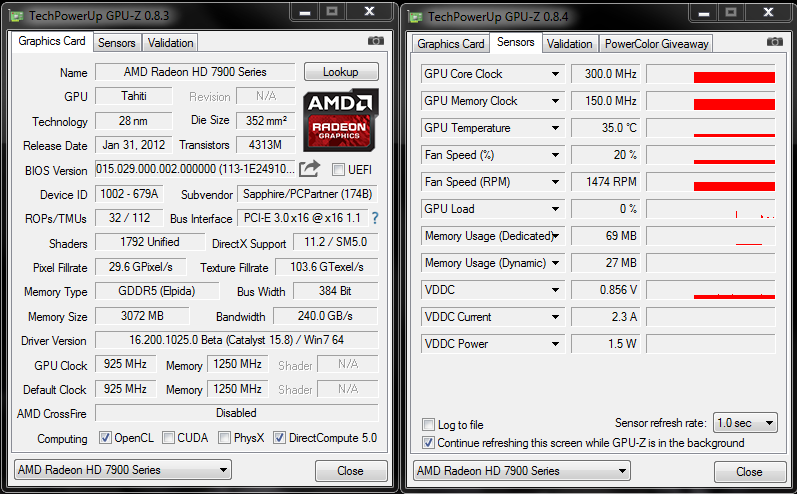Click the Texture Fillrate value 103.6 GTexel/s
This screenshot has width=797, height=494.
(x=326, y=267)
